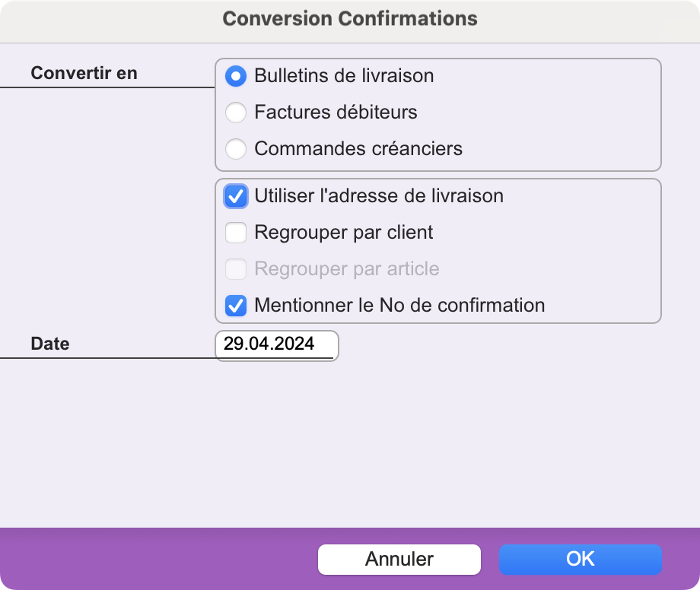This screenshot has height=590, width=700.
Task: Click the greyed Regrouper par article checkbox
Action: click(236, 269)
